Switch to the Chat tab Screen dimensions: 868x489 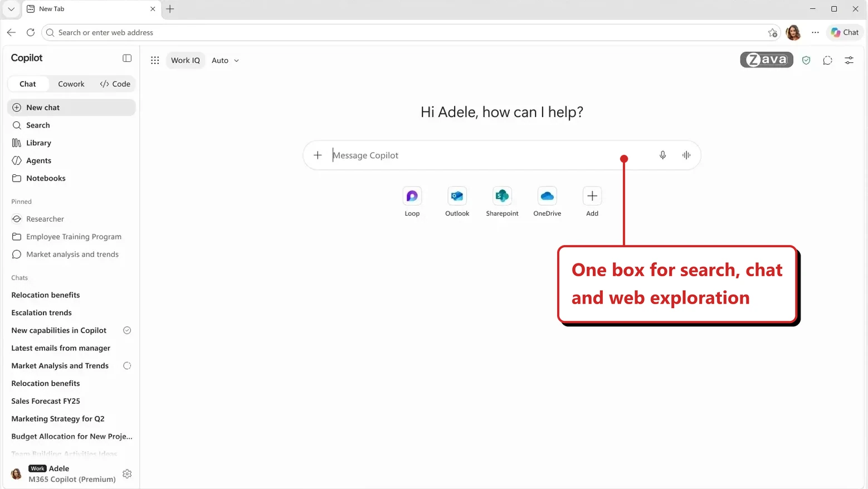coord(28,84)
